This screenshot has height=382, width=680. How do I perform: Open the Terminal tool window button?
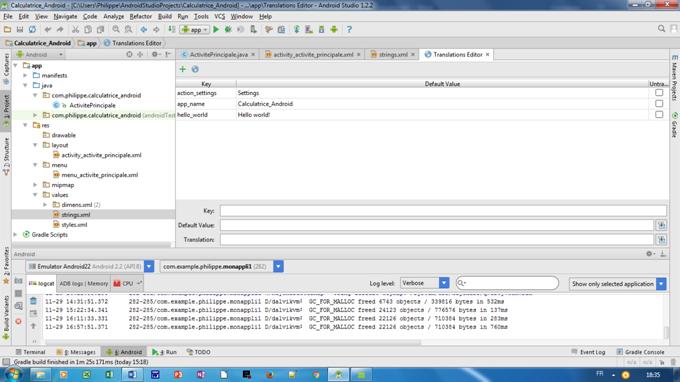[x=30, y=352]
